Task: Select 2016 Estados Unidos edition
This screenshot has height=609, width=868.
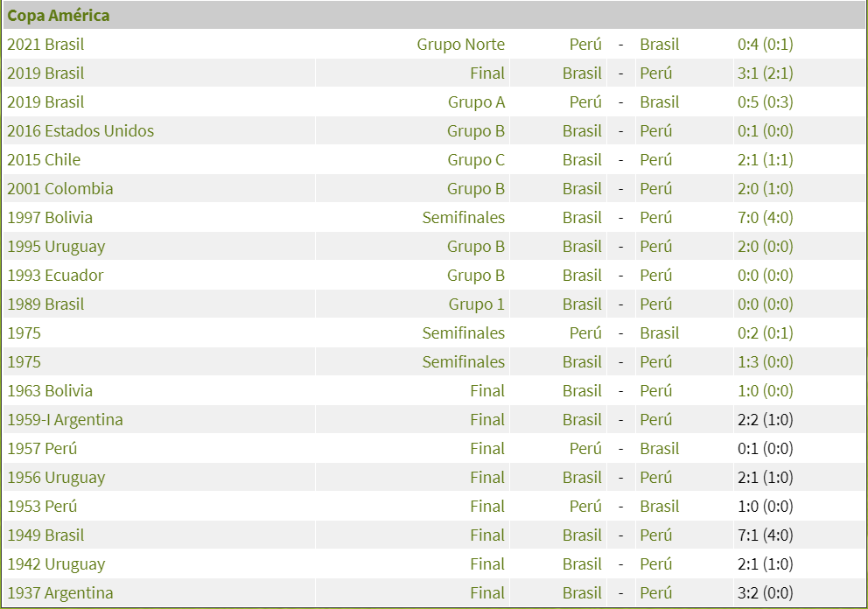Action: coord(80,131)
